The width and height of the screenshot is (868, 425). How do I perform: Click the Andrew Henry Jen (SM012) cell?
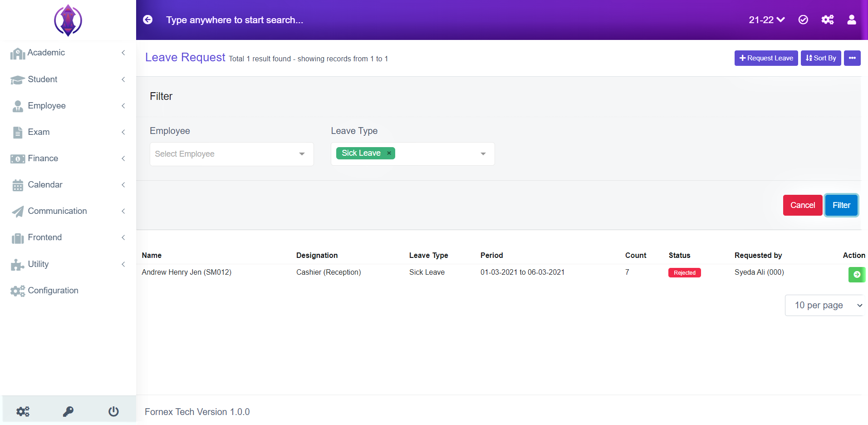click(x=186, y=272)
